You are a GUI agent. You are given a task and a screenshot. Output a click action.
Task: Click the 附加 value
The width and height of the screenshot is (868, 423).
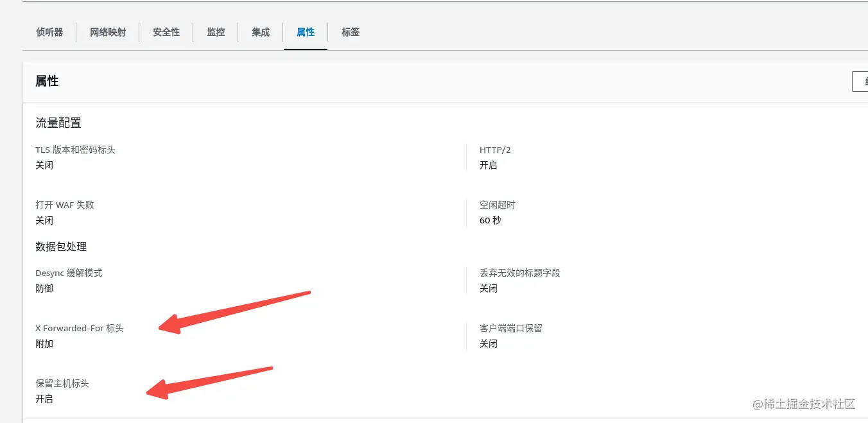click(44, 343)
